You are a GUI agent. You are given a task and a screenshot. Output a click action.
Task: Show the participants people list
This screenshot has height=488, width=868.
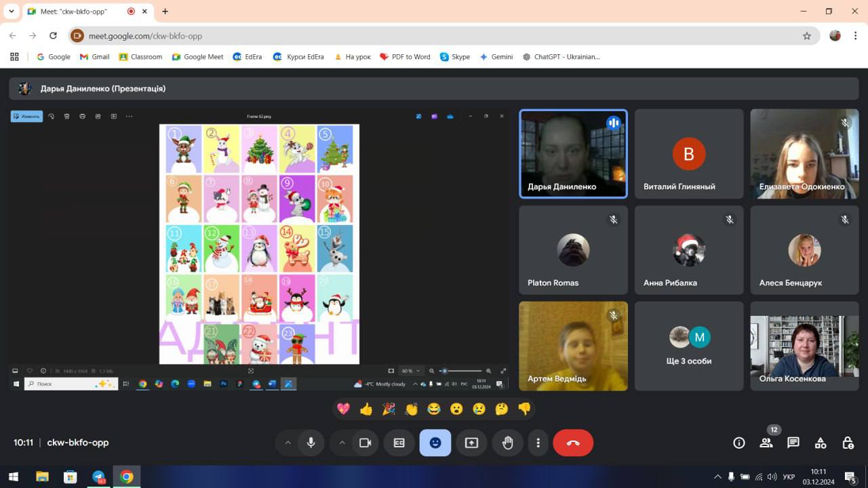766,443
